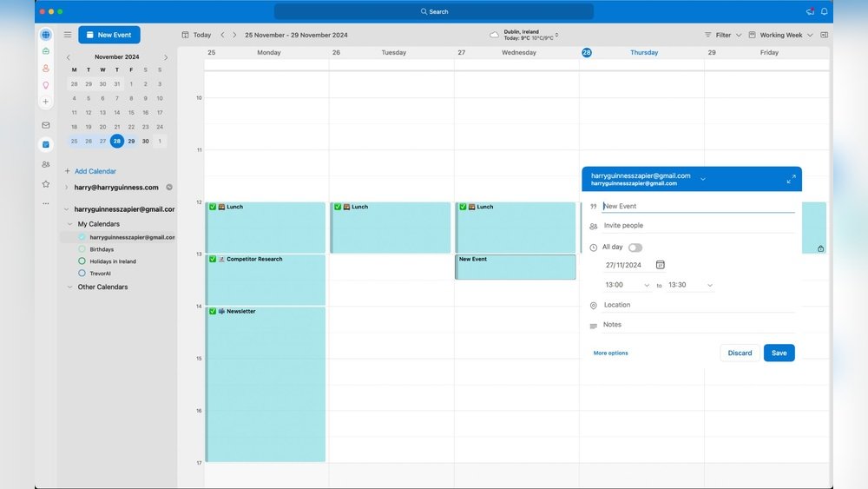Click the More options link
Viewport: 868px width, 489px height.
pos(610,354)
